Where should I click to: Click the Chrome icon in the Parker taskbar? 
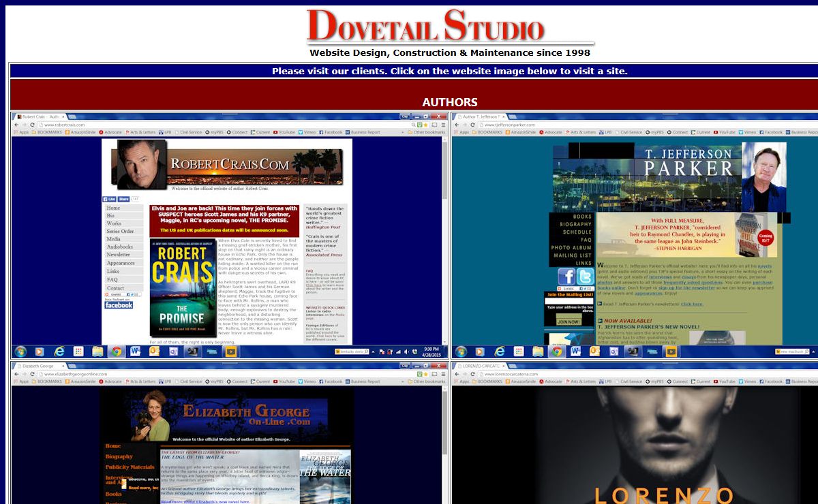(x=557, y=351)
